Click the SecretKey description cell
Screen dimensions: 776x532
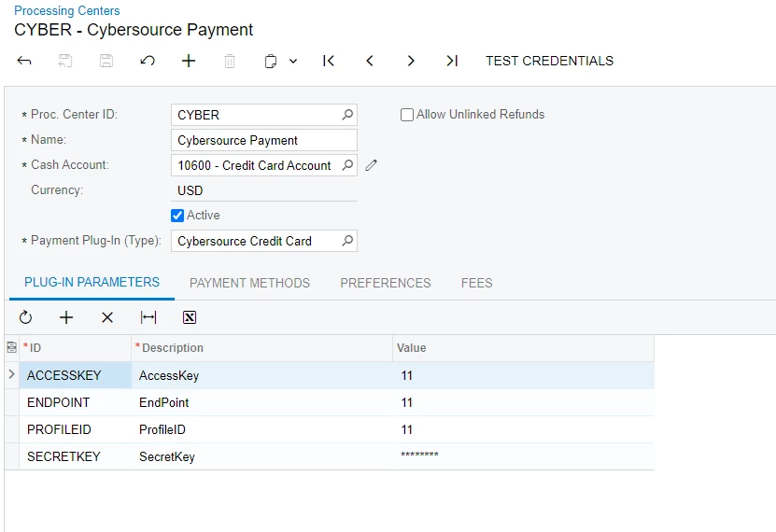pos(261,456)
